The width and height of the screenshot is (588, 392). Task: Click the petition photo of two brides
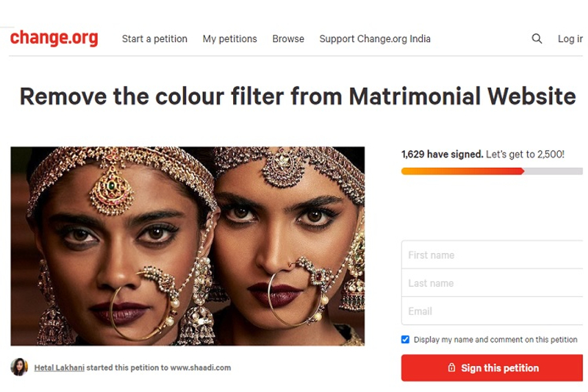point(187,246)
